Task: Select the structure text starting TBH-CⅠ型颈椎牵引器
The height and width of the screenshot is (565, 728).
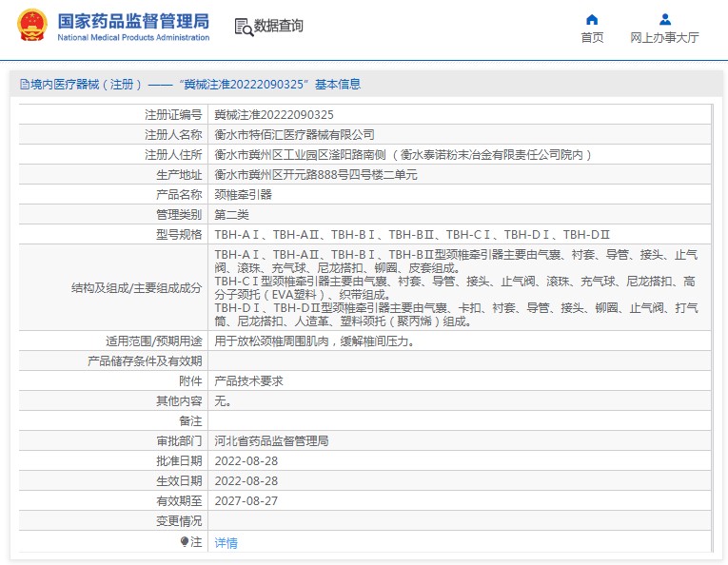Action: [x=455, y=287]
